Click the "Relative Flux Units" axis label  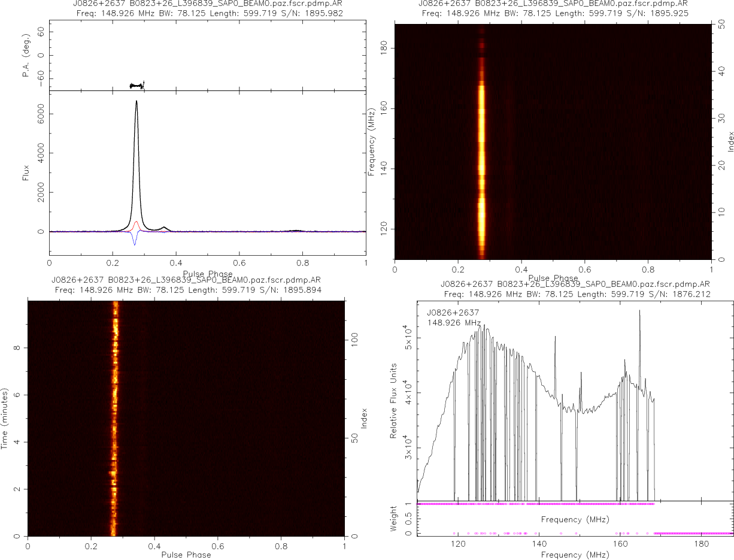coord(394,400)
